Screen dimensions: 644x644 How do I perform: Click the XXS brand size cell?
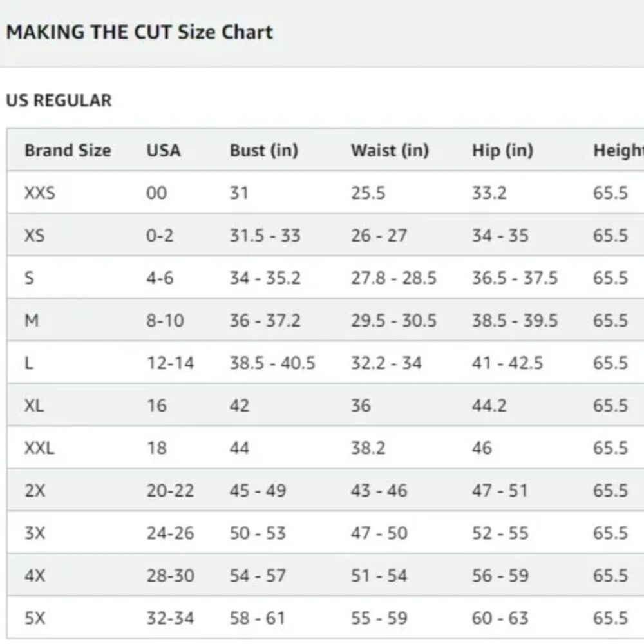point(40,193)
